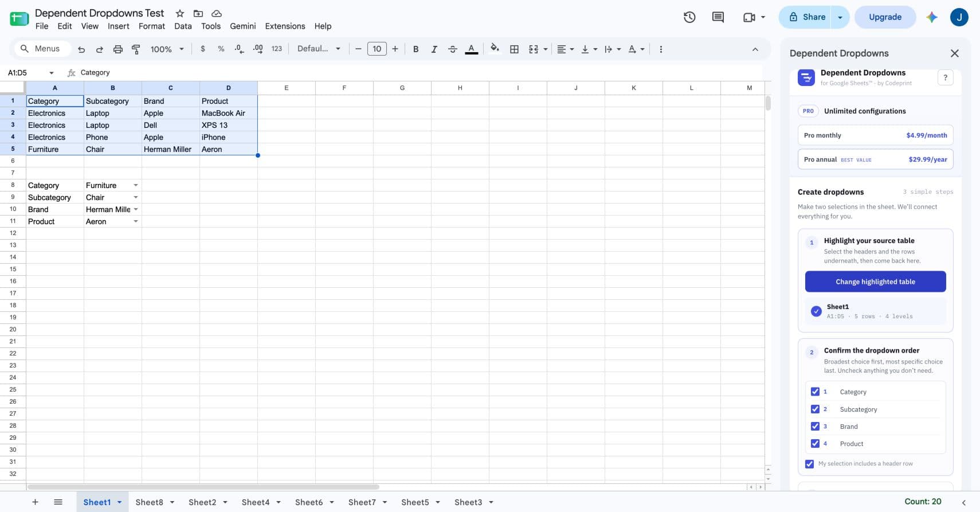Select the Paint format tool
The height and width of the screenshot is (512, 980).
[136, 49]
